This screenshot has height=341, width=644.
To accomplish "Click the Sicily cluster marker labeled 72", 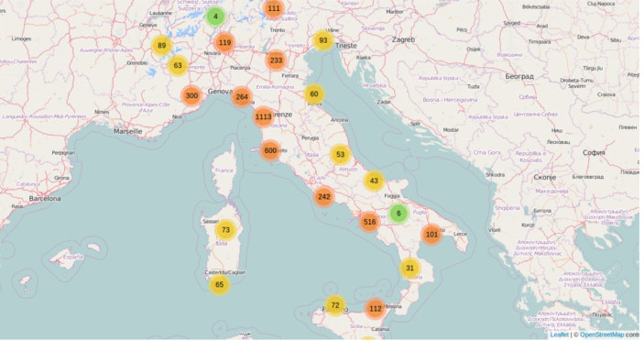I will tap(335, 305).
